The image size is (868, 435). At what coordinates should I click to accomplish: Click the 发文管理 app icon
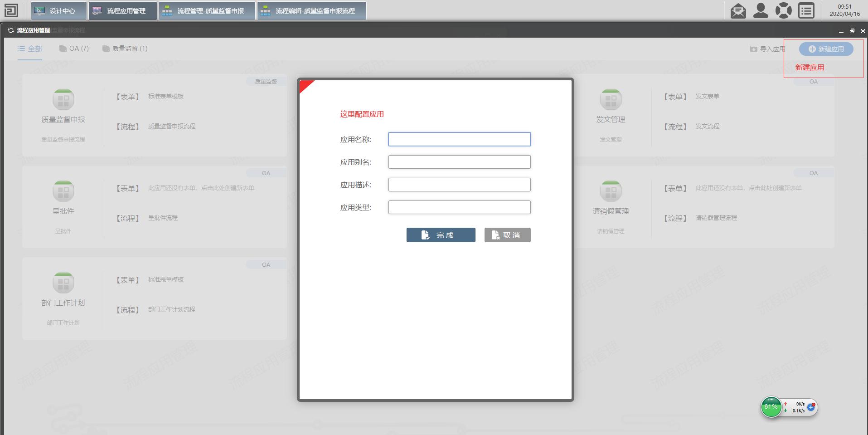pos(611,99)
